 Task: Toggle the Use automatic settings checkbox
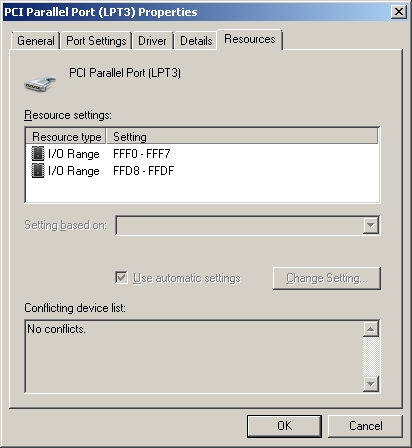121,277
